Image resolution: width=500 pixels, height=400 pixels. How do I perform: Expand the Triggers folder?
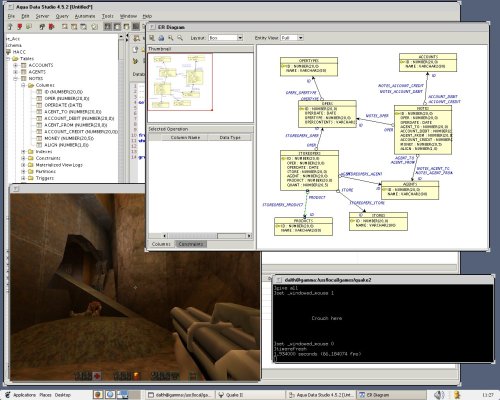tap(23, 178)
